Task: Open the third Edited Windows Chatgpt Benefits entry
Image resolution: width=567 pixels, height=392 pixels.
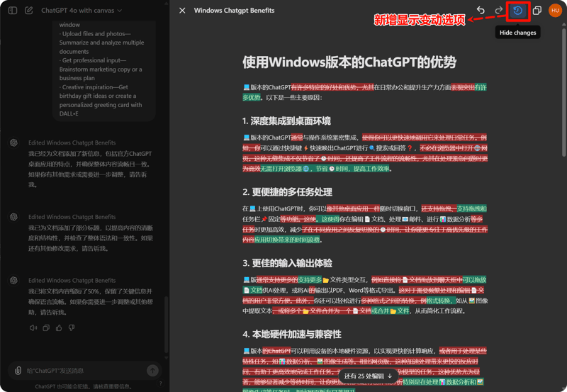Action: 72,280
